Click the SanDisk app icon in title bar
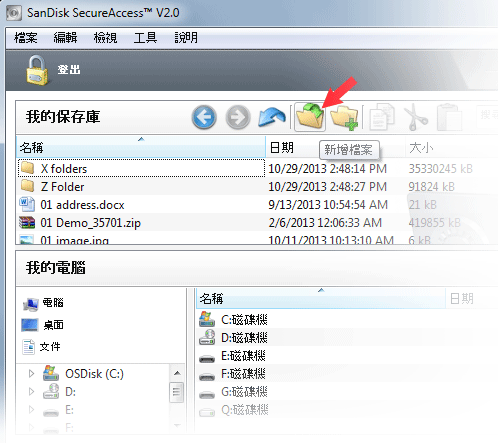This screenshot has width=498, height=443. 14,13
